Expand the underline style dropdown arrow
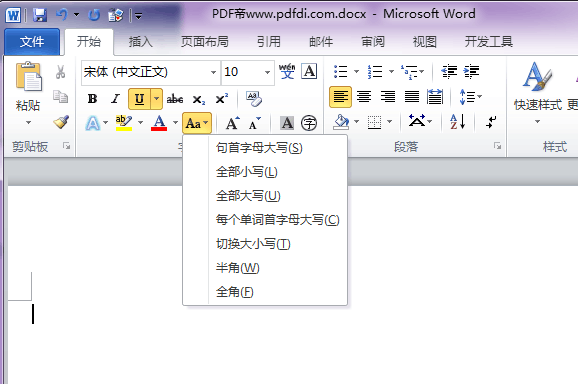Viewport: 578px width, 384px height. click(x=156, y=99)
